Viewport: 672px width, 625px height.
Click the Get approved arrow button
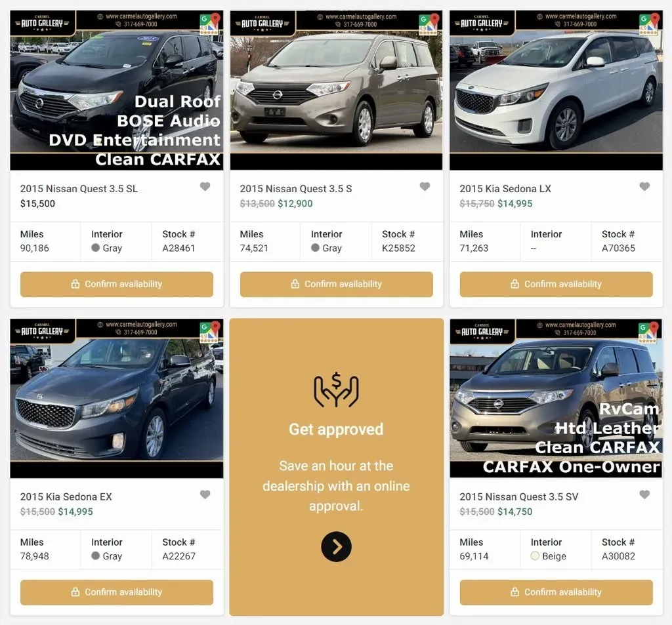pyautogui.click(x=337, y=546)
